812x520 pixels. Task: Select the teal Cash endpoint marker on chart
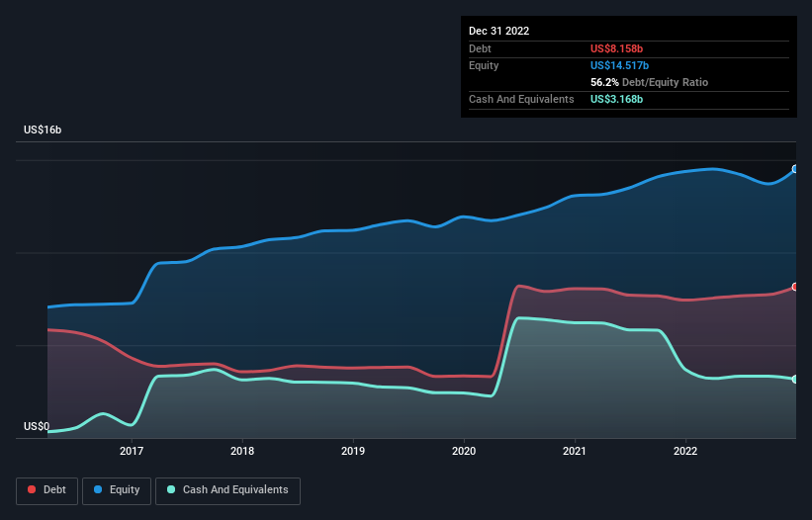[x=795, y=380]
